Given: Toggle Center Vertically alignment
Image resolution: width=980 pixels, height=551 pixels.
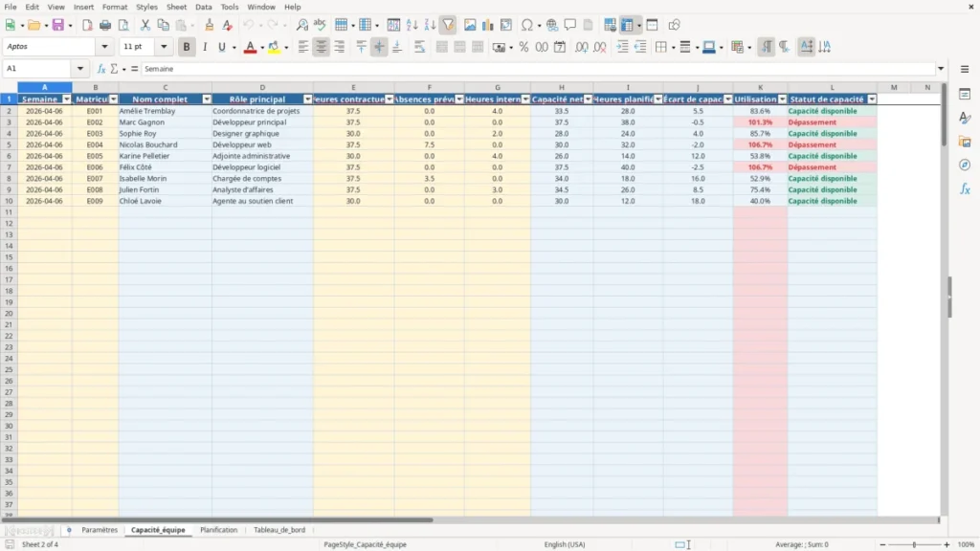Looking at the screenshot, I should (x=379, y=47).
